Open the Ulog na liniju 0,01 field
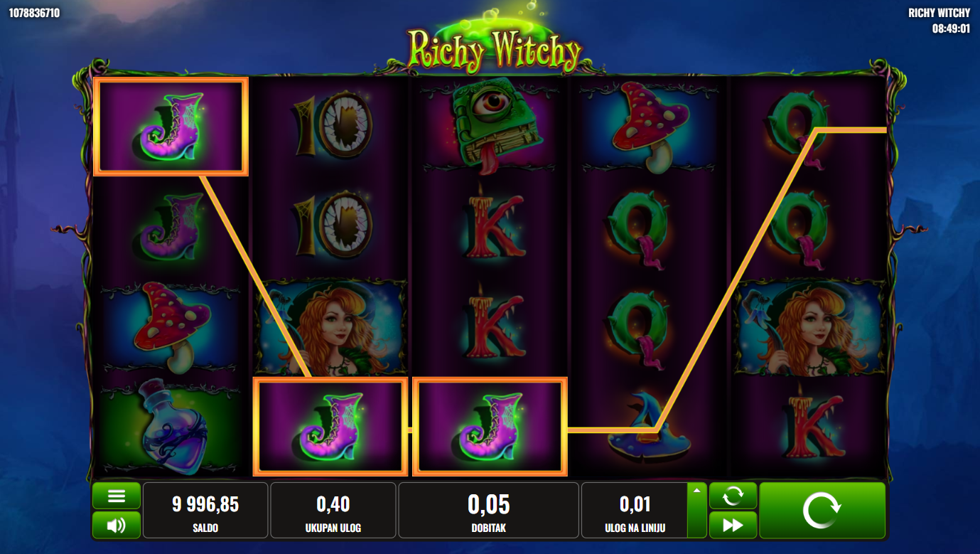Viewport: 980px width, 554px height. (x=635, y=511)
